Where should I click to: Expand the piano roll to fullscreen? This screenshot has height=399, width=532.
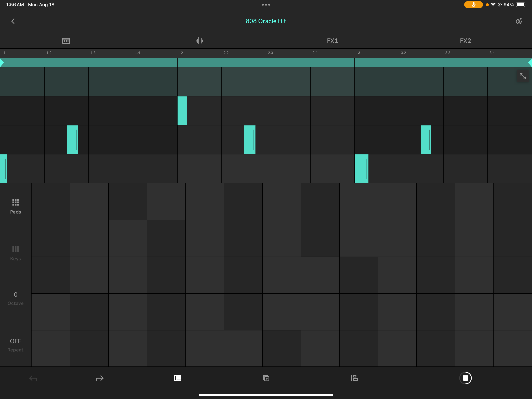pos(522,76)
